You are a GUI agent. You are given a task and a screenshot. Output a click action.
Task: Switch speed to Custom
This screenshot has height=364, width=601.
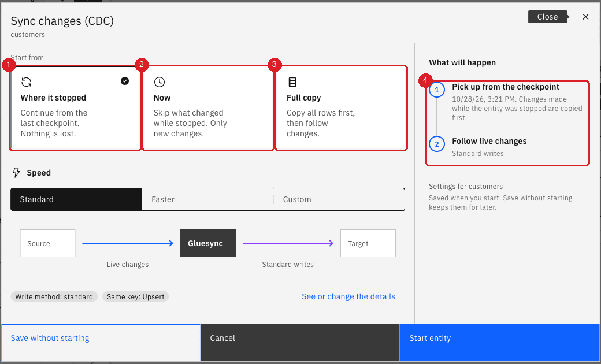[x=339, y=199]
